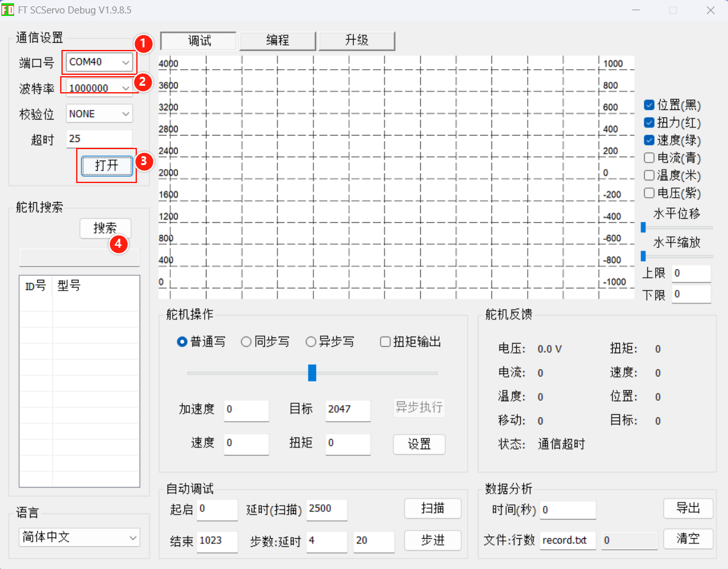Click the 通信超时 status text
This screenshot has width=728, height=569.
tap(561, 445)
